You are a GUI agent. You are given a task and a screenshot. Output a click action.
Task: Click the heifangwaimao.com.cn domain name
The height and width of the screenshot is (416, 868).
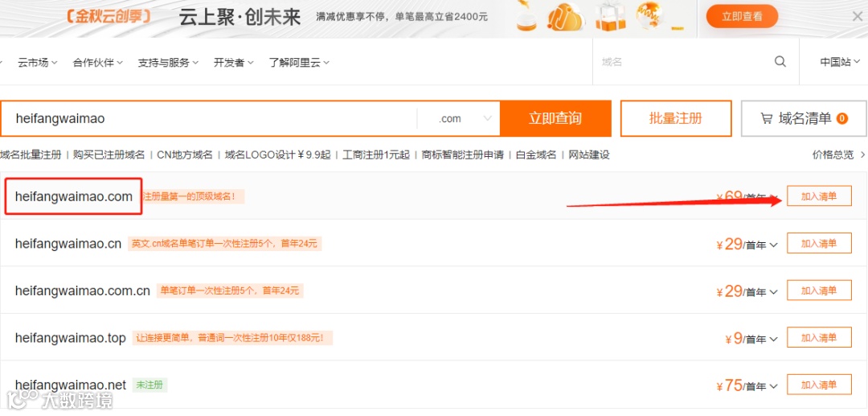[83, 290]
